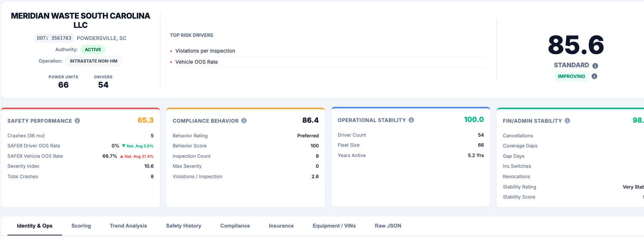This screenshot has height=239, width=644.
Task: Click the info icon beside IMPROVING badge
Action: click(594, 76)
